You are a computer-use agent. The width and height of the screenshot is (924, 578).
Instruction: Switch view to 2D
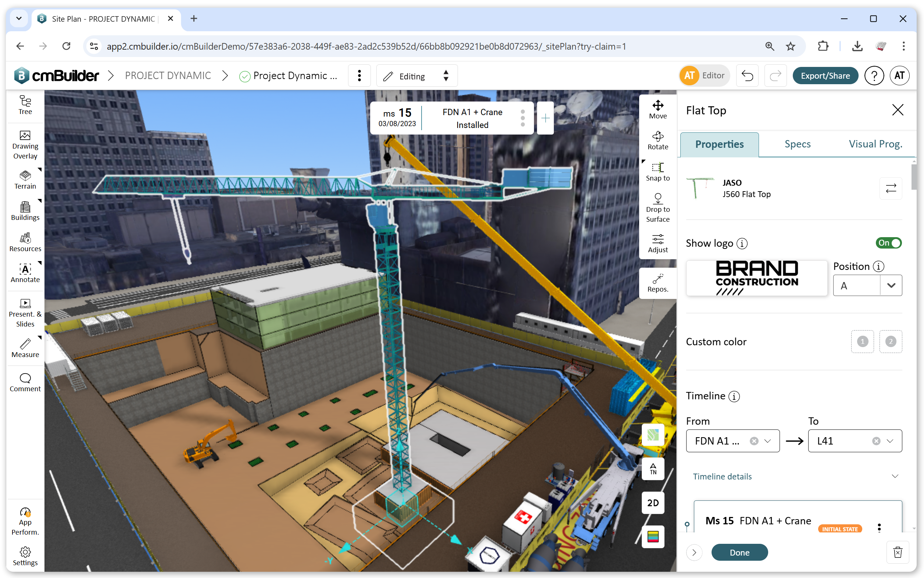point(653,502)
